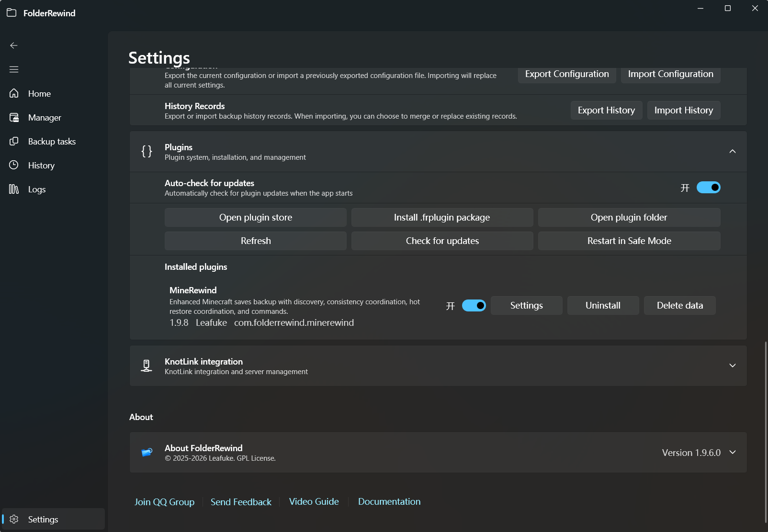Open Backup tasks in sidebar
Screen dimensions: 768x532
click(53, 141)
